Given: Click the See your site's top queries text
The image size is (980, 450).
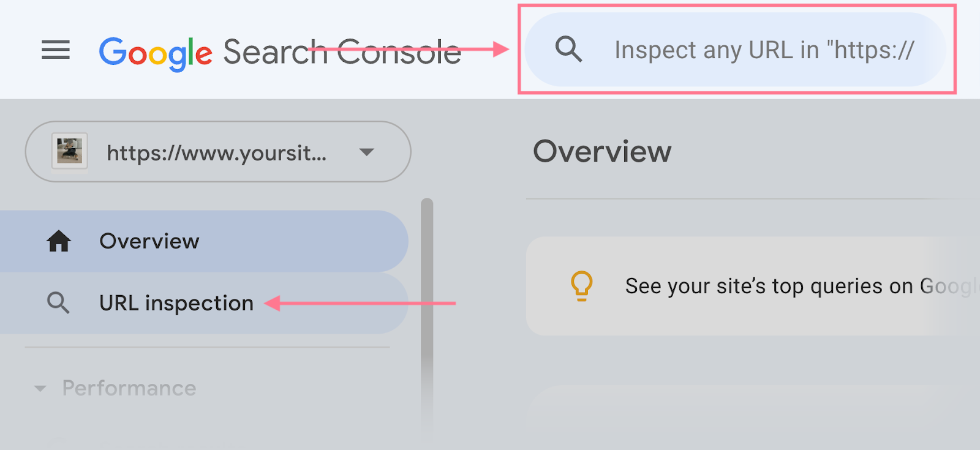Looking at the screenshot, I should tap(766, 286).
